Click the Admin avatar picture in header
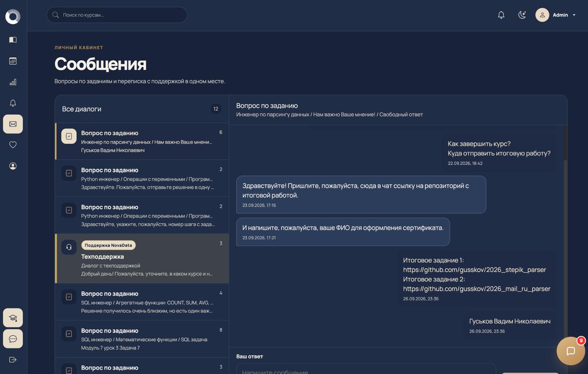The height and width of the screenshot is (374, 588). pos(542,15)
